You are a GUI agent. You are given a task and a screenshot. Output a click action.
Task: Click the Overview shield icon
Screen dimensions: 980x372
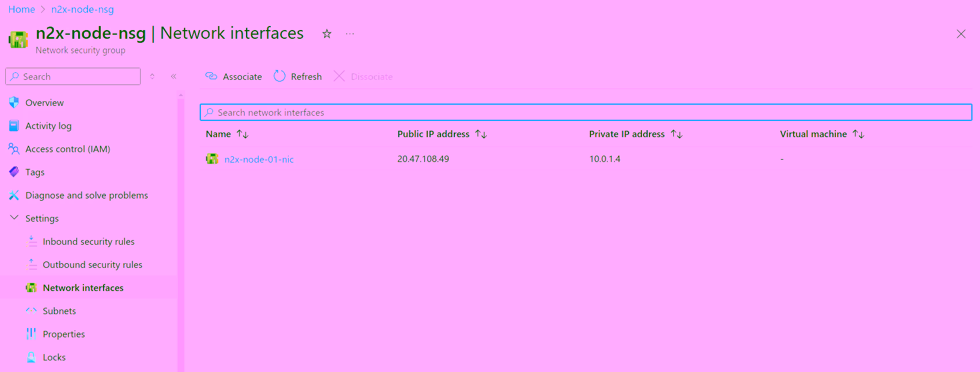click(14, 103)
